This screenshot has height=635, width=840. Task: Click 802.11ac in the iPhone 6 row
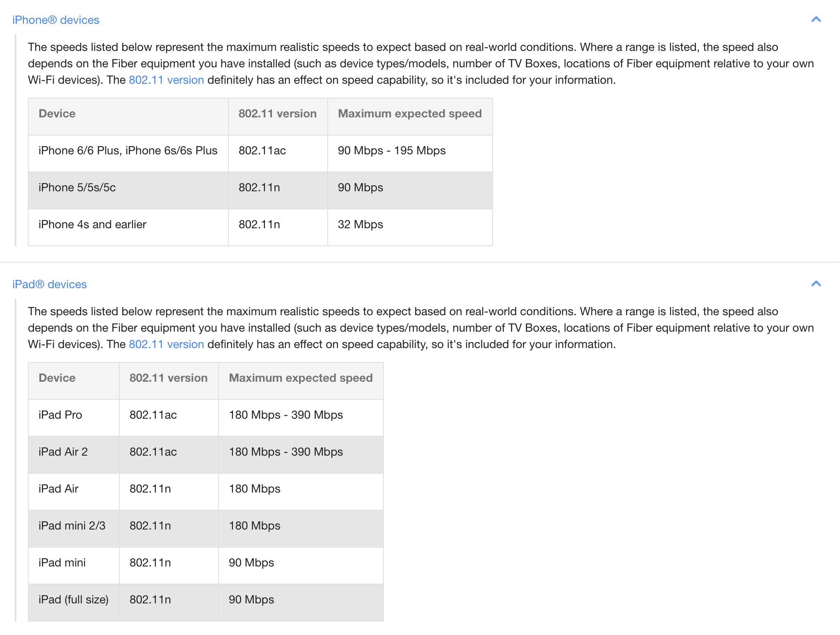(262, 151)
